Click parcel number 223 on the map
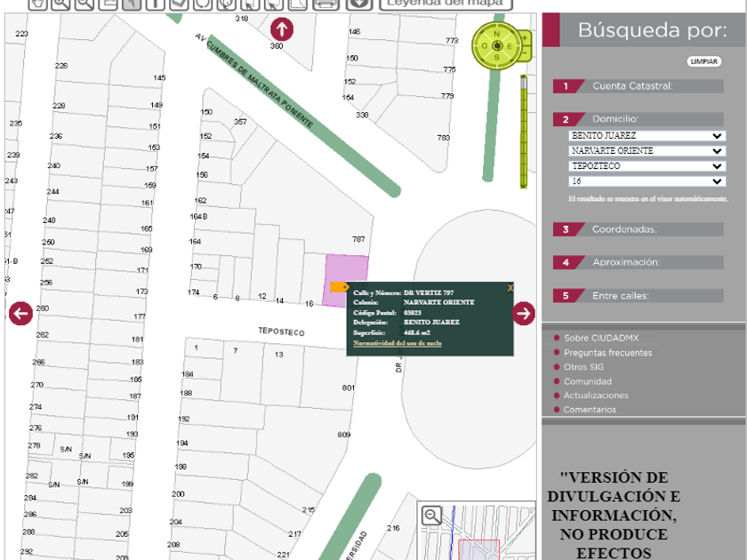The width and height of the screenshot is (747, 560). pyautogui.click(x=22, y=34)
